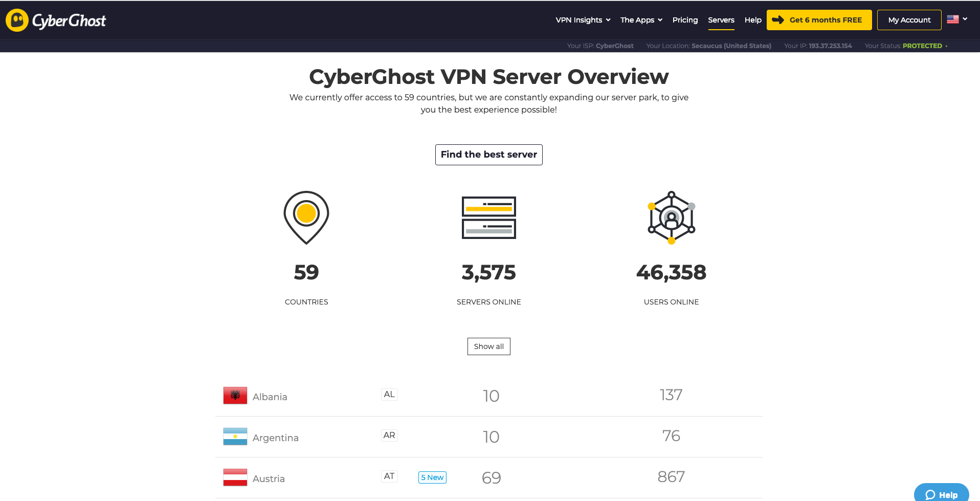Click the Get 6 months FREE button
980x501 pixels.
pos(819,20)
